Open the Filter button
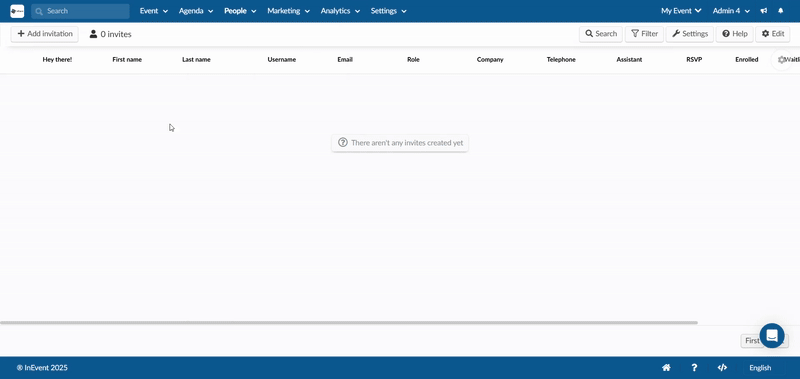The height and width of the screenshot is (379, 800). click(x=644, y=34)
